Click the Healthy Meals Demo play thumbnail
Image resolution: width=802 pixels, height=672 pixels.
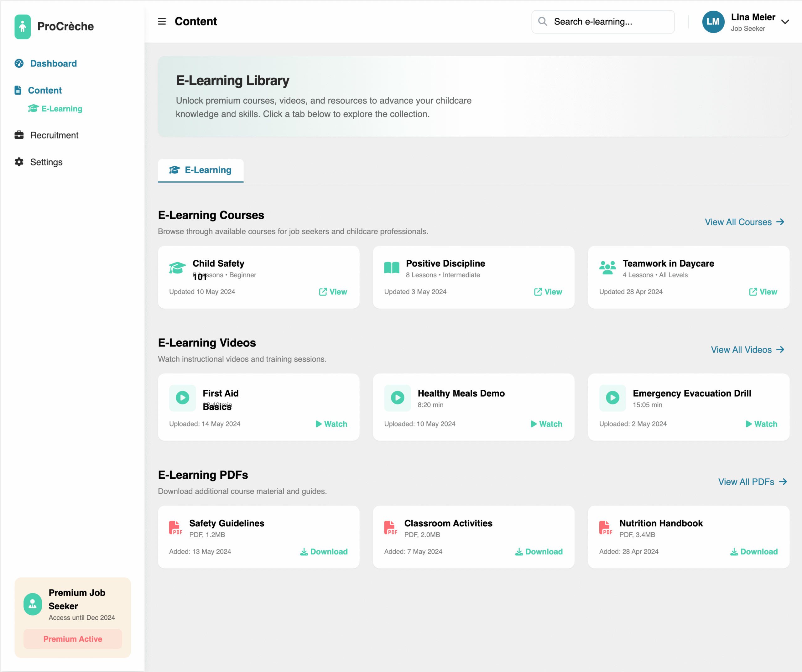(x=397, y=398)
